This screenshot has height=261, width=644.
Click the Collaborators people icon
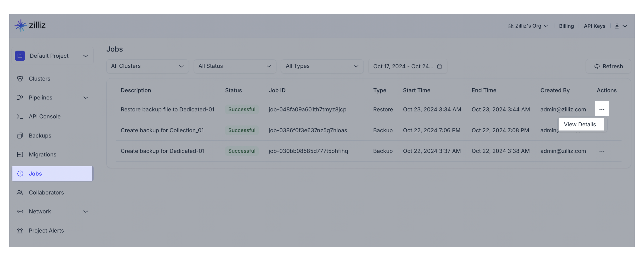(x=20, y=193)
